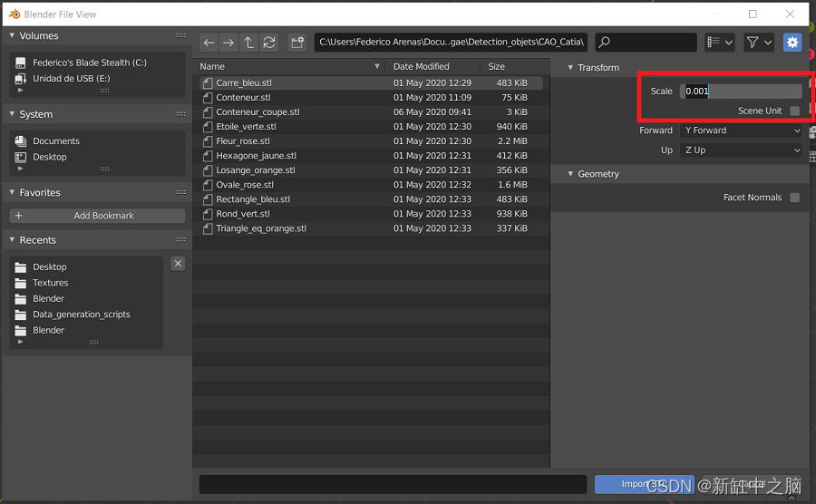Open the display mode list dropdown

[x=720, y=42]
